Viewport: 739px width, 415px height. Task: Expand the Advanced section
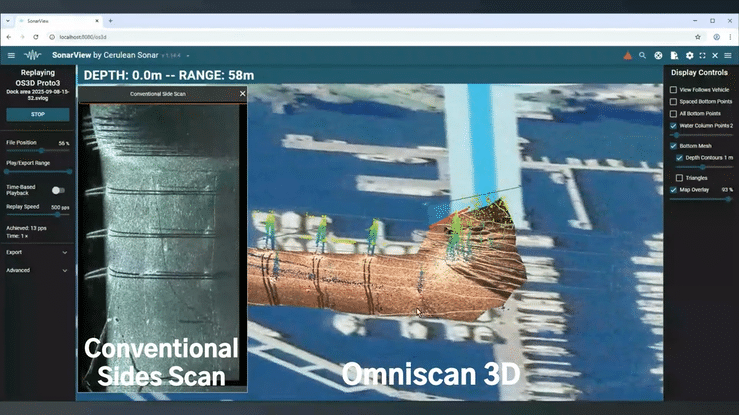pos(65,270)
